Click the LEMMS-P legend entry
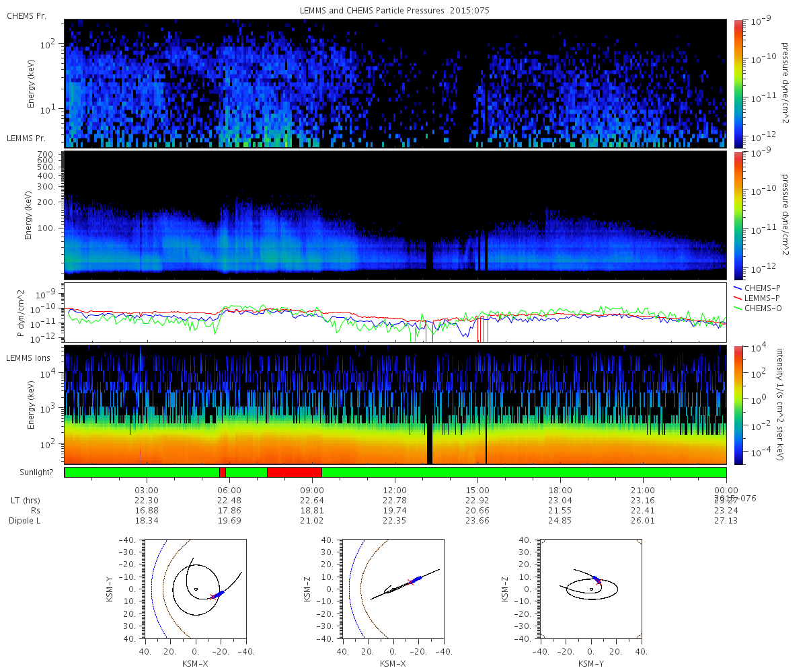Screen dimensions: 807x672 tap(757, 298)
